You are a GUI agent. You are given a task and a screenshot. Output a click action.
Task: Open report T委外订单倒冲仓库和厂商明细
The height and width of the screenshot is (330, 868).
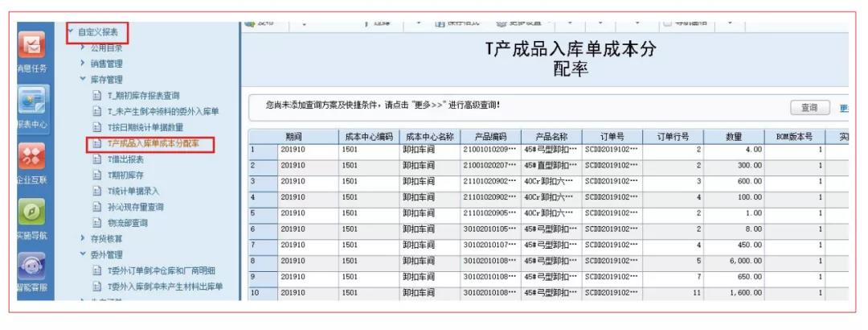[161, 270]
